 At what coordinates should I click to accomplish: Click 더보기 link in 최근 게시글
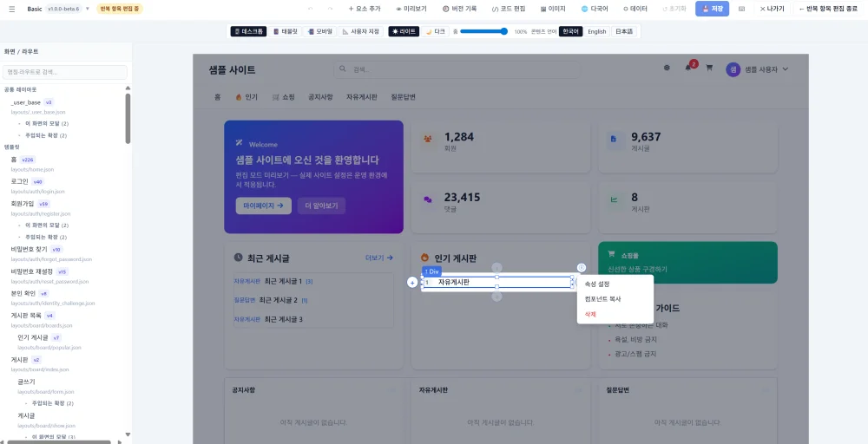pyautogui.click(x=379, y=258)
